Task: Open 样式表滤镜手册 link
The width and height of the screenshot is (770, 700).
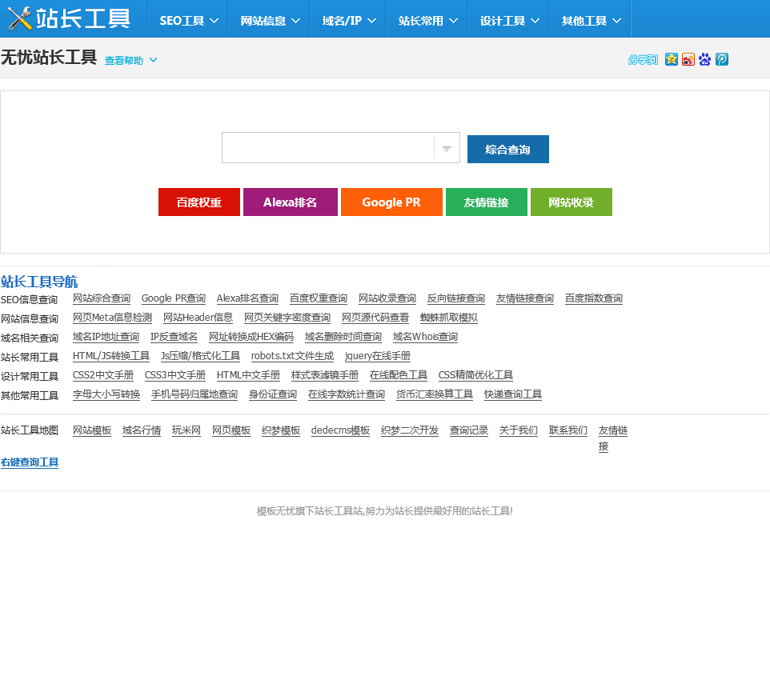Action: 325,375
